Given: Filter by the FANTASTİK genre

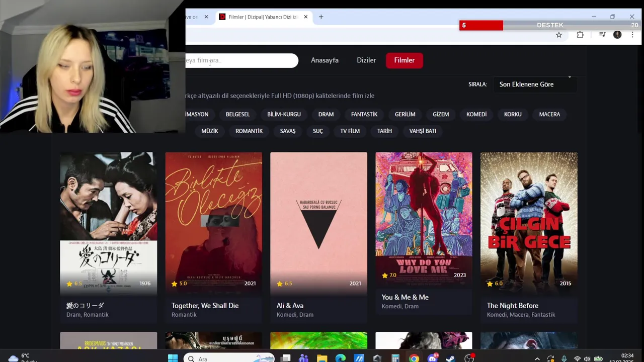Looking at the screenshot, I should [364, 114].
